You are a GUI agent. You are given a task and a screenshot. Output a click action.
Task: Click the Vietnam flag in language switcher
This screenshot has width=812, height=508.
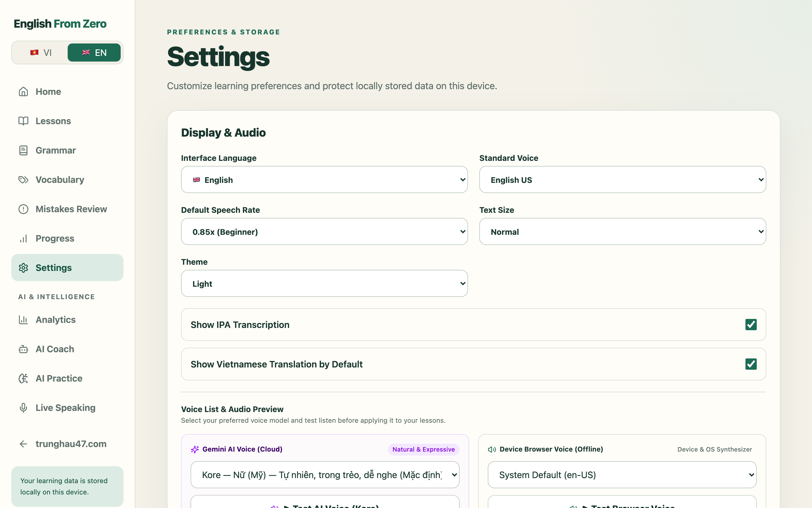34,52
